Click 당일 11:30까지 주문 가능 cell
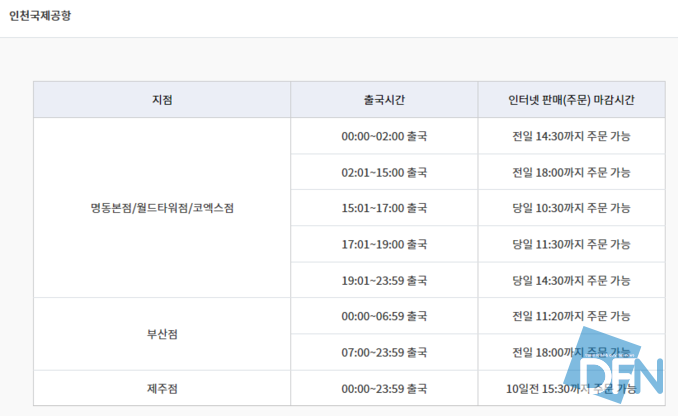The height and width of the screenshot is (416, 678). point(571,244)
